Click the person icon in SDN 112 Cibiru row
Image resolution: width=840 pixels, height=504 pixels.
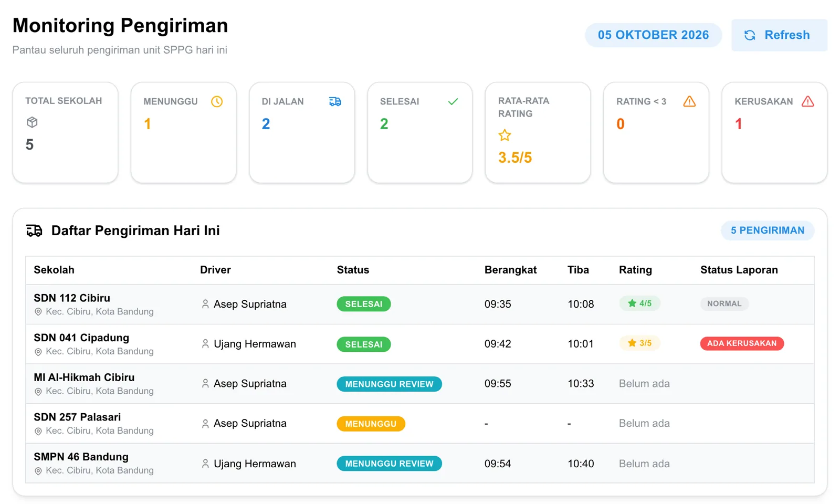(205, 304)
